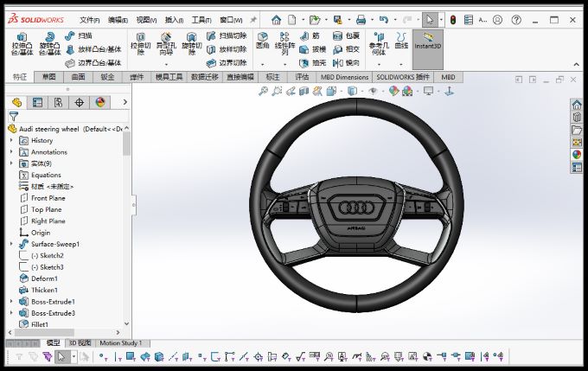Select the Boundary Cut (边界切除) tool

click(227, 62)
